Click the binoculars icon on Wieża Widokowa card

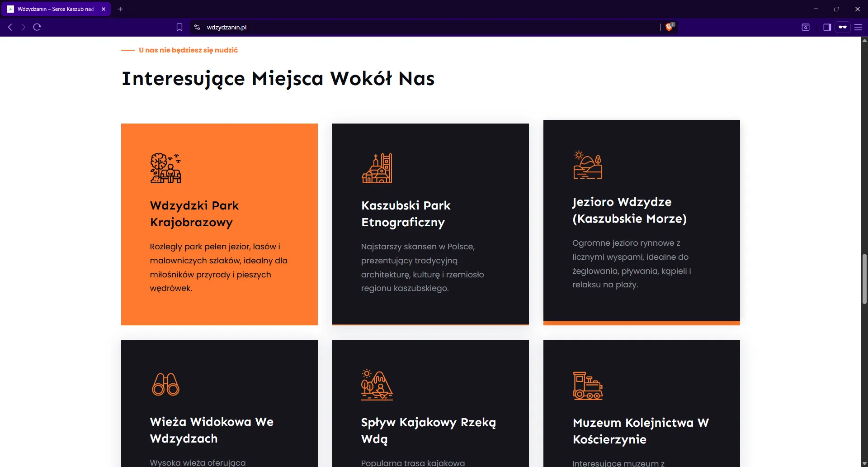click(x=165, y=384)
